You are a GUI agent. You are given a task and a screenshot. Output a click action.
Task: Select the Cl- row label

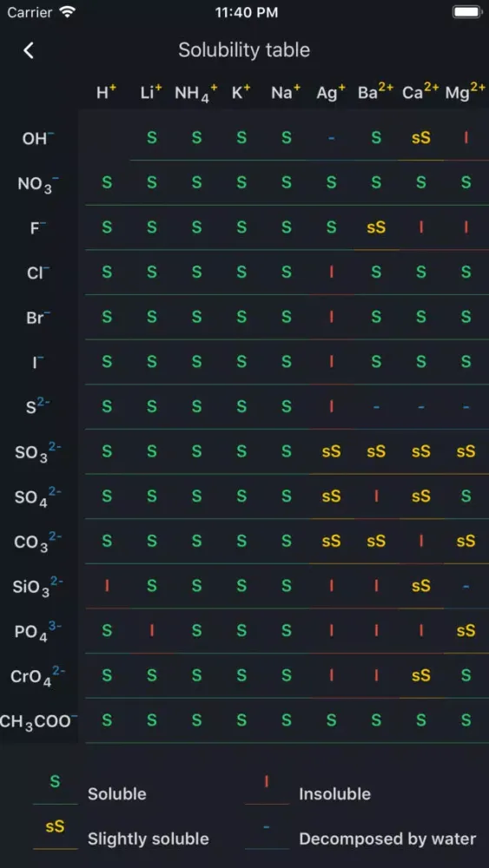tap(38, 273)
